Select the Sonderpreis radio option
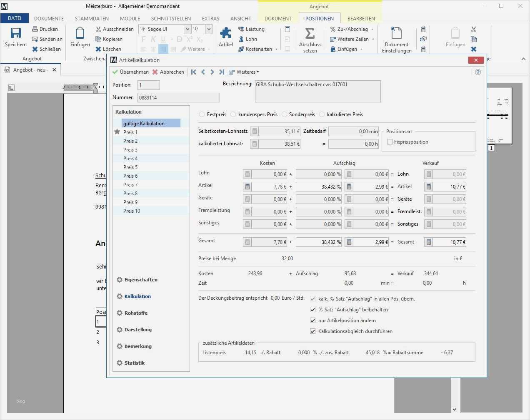 [x=284, y=114]
